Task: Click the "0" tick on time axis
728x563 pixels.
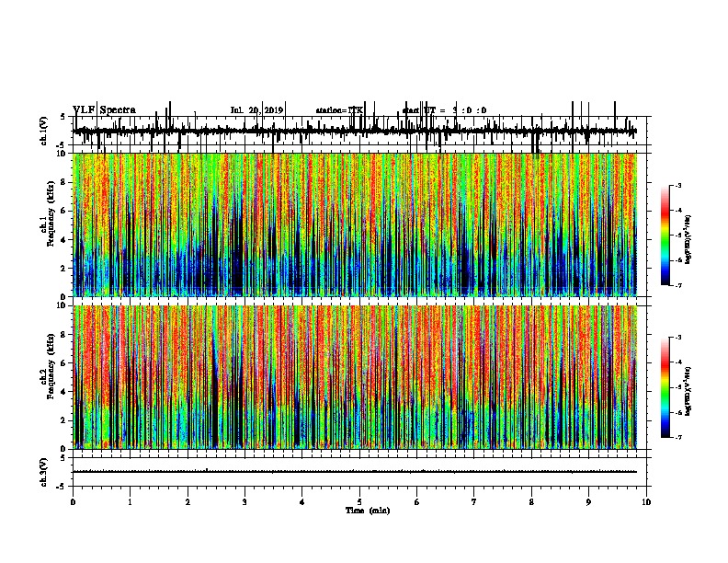Action: pyautogui.click(x=73, y=502)
